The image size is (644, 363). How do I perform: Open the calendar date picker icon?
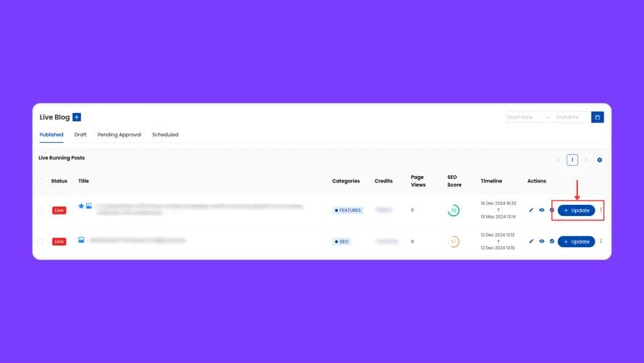(x=598, y=117)
